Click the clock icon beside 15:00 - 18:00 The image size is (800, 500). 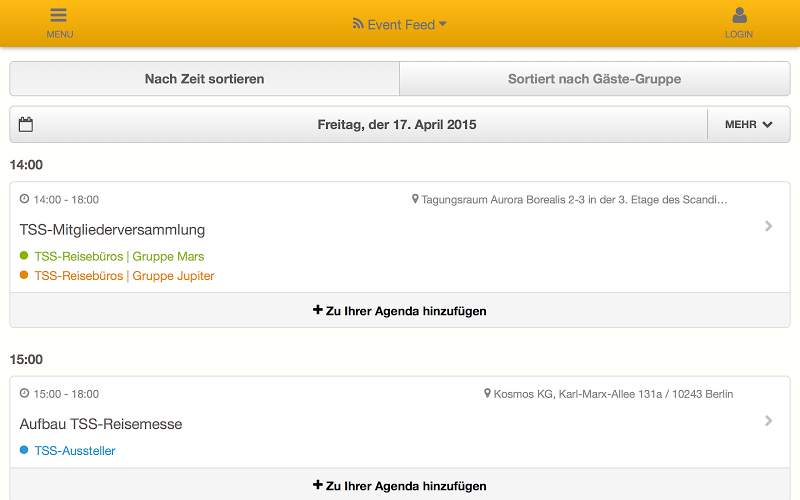(x=24, y=393)
